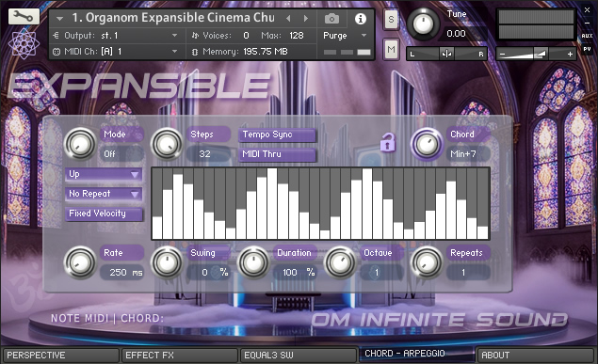
Task: Toggle the Solo S button
Action: pyautogui.click(x=391, y=19)
